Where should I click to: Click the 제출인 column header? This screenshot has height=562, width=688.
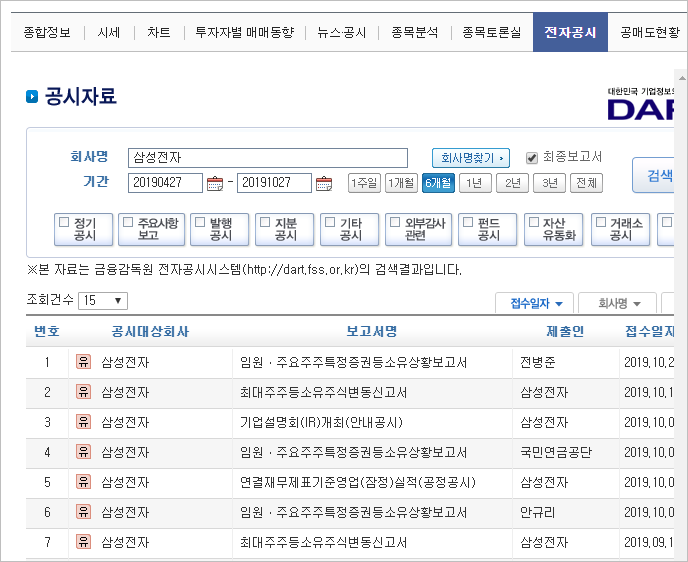pos(565,331)
